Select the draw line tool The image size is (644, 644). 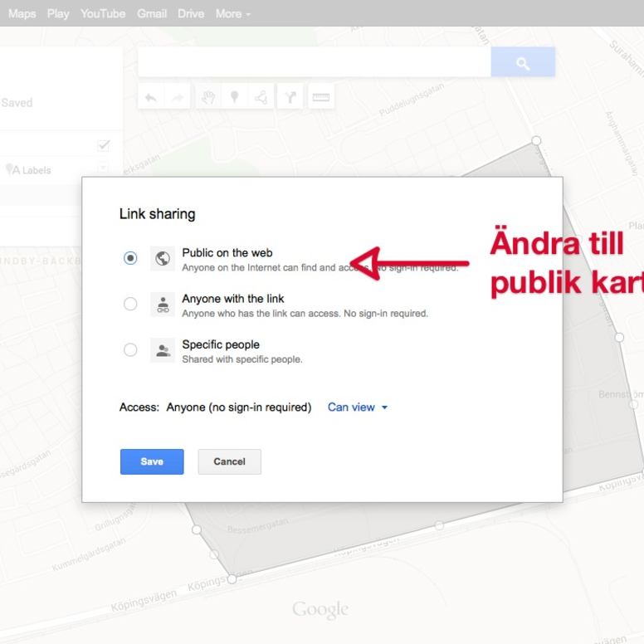click(261, 98)
